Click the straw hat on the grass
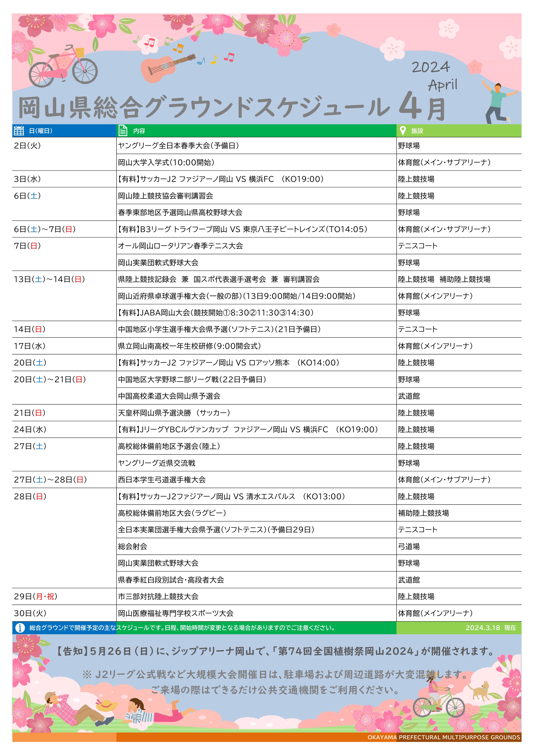534x756 pixels. (x=107, y=705)
